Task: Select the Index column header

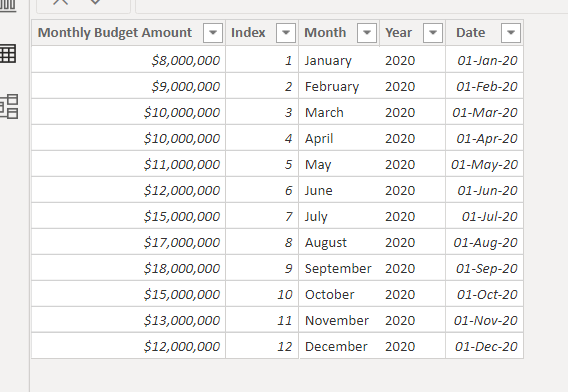Action: pos(262,33)
